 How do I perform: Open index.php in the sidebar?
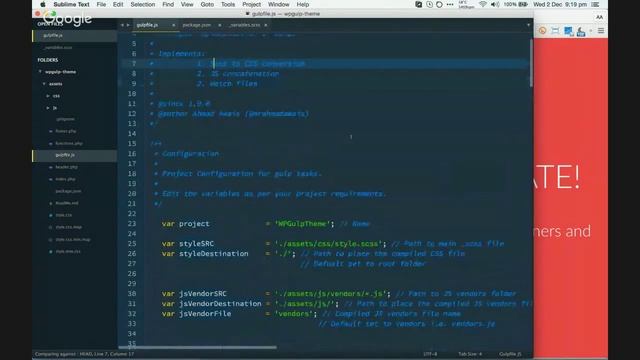(x=65, y=179)
